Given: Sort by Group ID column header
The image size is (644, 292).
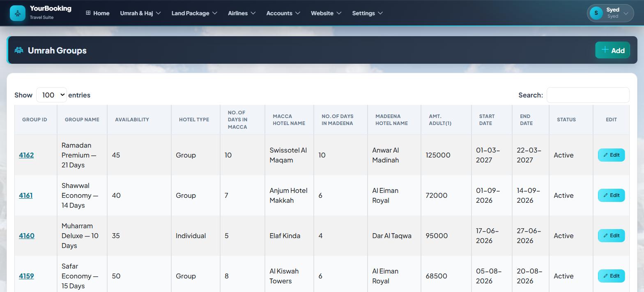Looking at the screenshot, I should tap(36, 120).
